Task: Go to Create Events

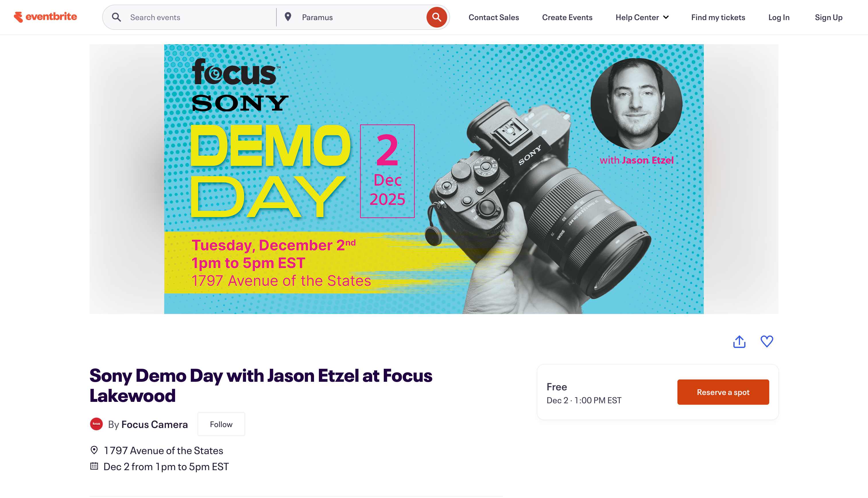Action: [x=567, y=18]
